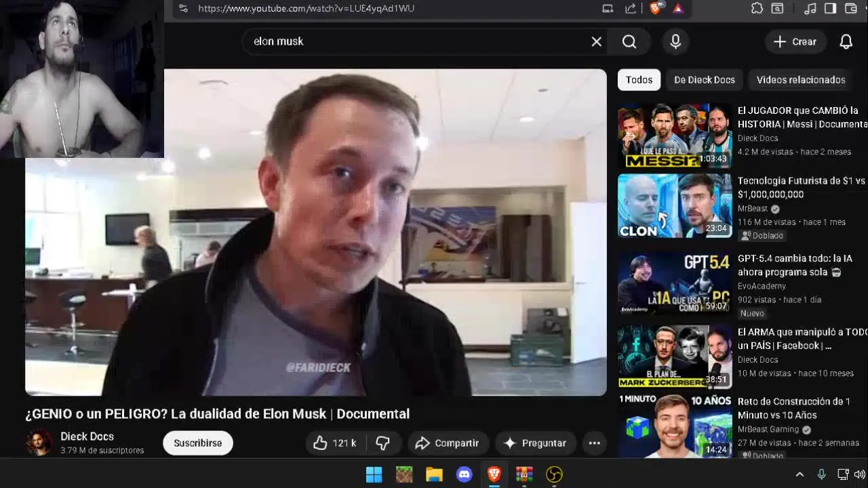Open Dieck Docs channel name link
The width and height of the screenshot is (868, 488).
point(87,436)
